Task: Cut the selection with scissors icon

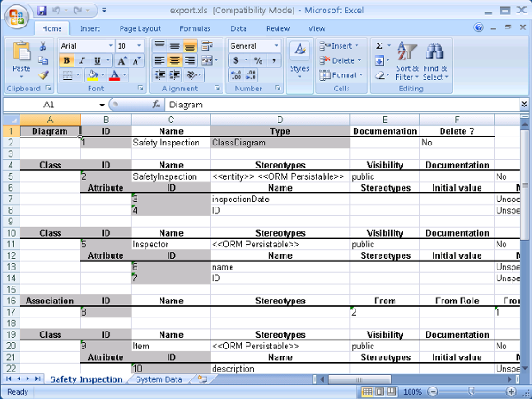Action: point(43,46)
